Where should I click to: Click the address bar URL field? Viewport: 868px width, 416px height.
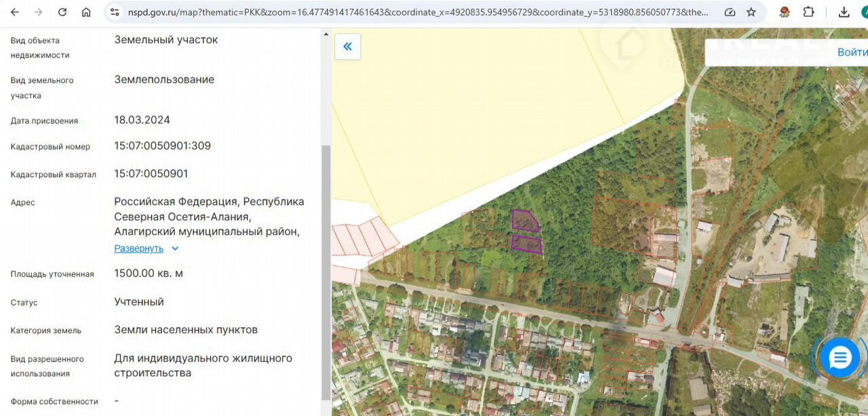[417, 12]
